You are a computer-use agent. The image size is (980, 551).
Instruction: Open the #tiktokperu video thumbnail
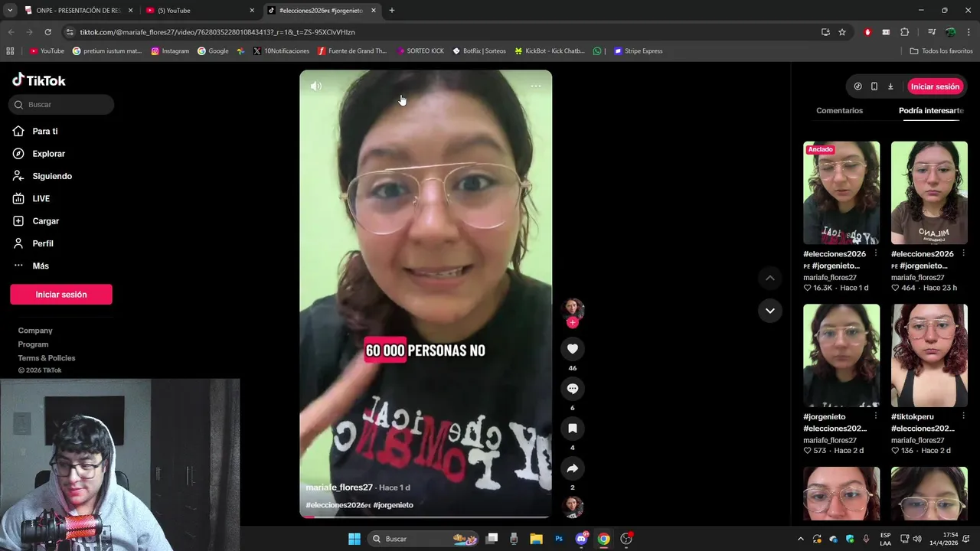(929, 356)
